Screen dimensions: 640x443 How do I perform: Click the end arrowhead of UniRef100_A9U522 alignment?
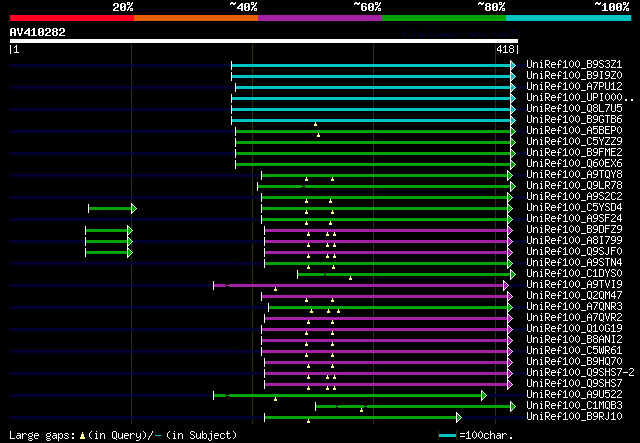484,396
